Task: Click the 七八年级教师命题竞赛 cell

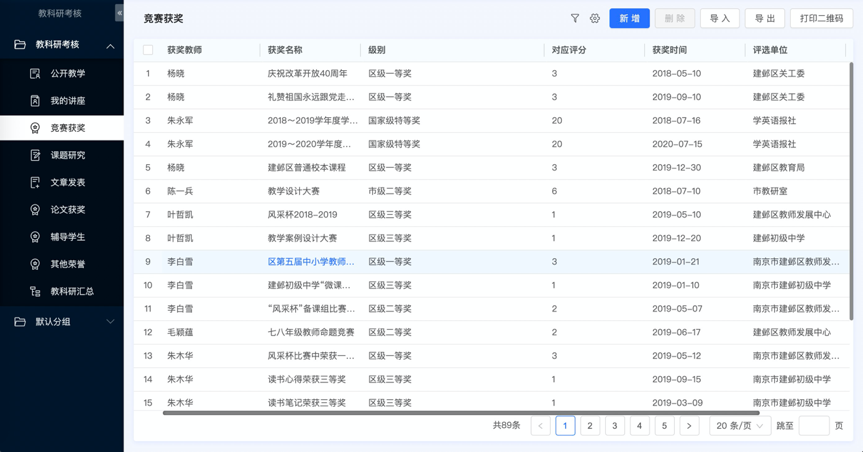Action: coord(311,332)
